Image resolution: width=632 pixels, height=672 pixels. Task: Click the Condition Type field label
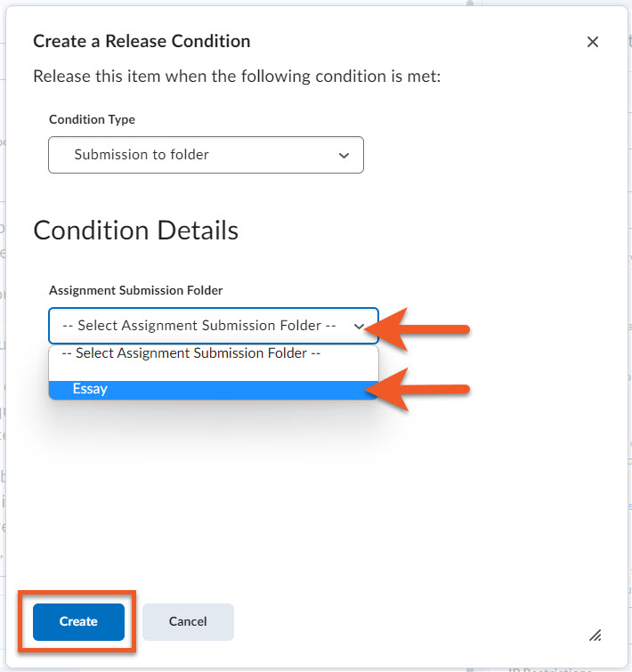tap(92, 119)
